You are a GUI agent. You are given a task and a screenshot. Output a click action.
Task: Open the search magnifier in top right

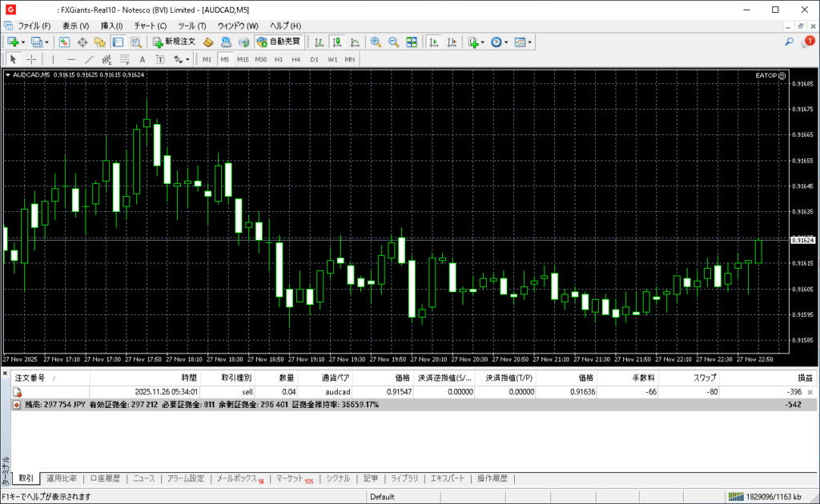point(789,42)
